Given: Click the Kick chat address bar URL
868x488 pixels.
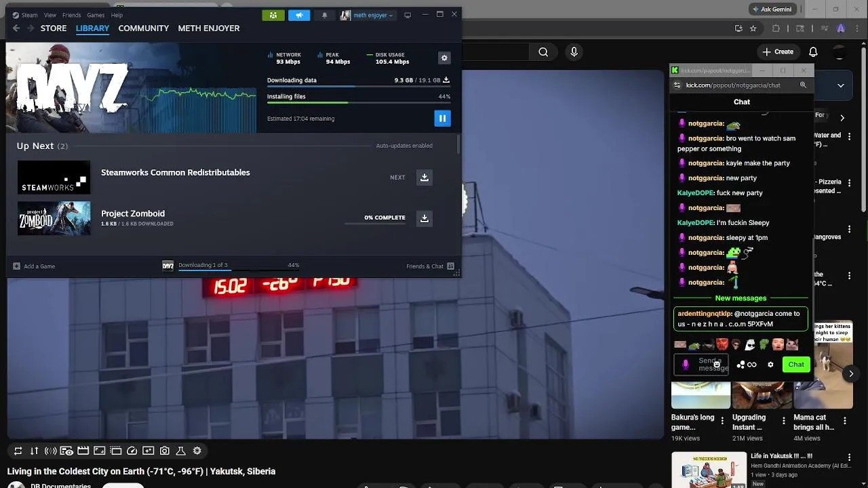Looking at the screenshot, I should coord(733,85).
